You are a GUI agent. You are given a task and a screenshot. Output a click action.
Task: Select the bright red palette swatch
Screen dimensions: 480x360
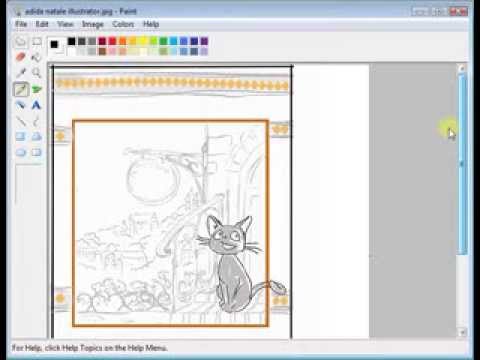tap(112, 41)
